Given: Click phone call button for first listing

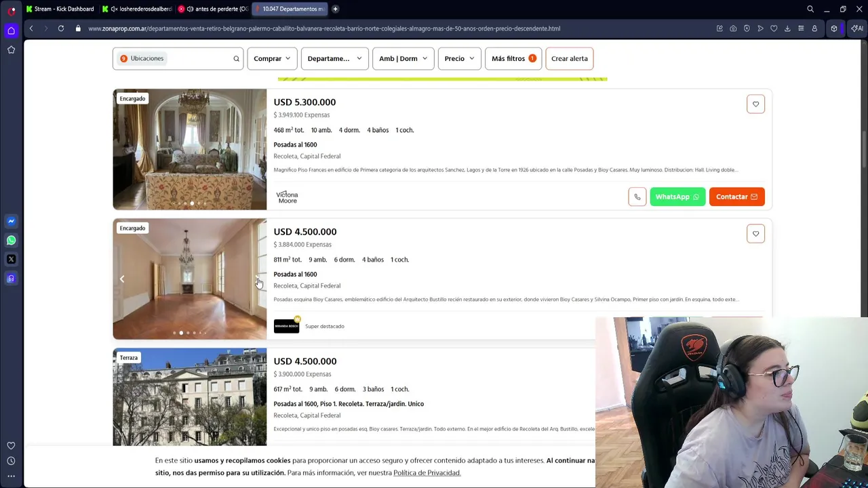Looking at the screenshot, I should [637, 197].
